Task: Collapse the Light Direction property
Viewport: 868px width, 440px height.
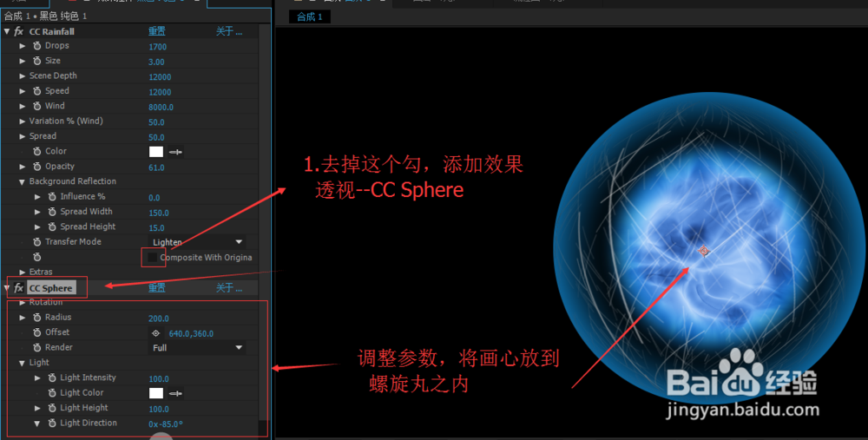Action: (x=37, y=424)
